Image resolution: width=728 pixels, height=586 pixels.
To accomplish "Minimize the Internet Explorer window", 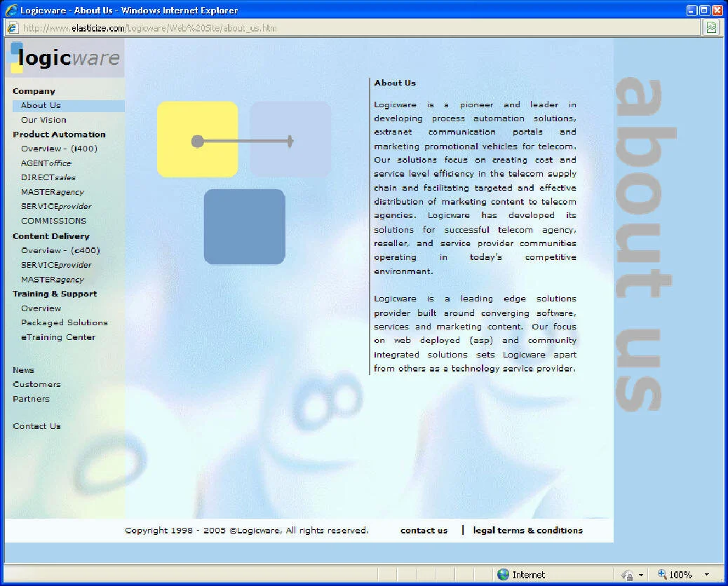I will 692,11.
